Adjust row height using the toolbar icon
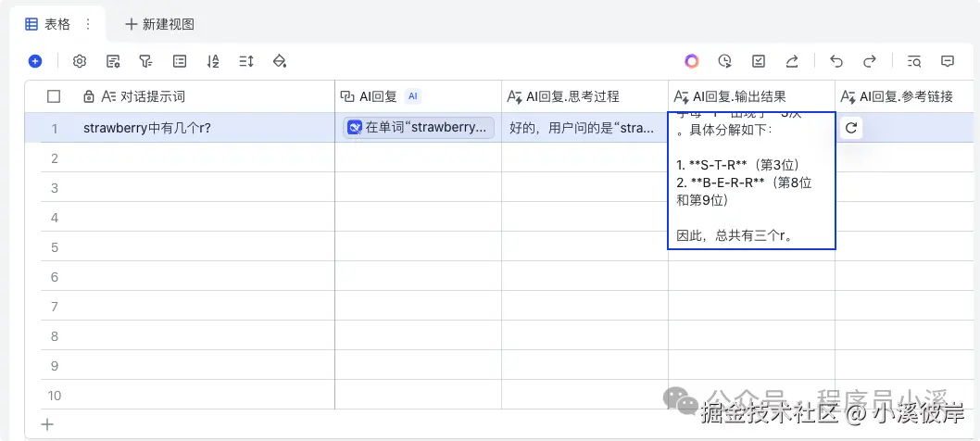The height and width of the screenshot is (441, 980). [x=245, y=61]
